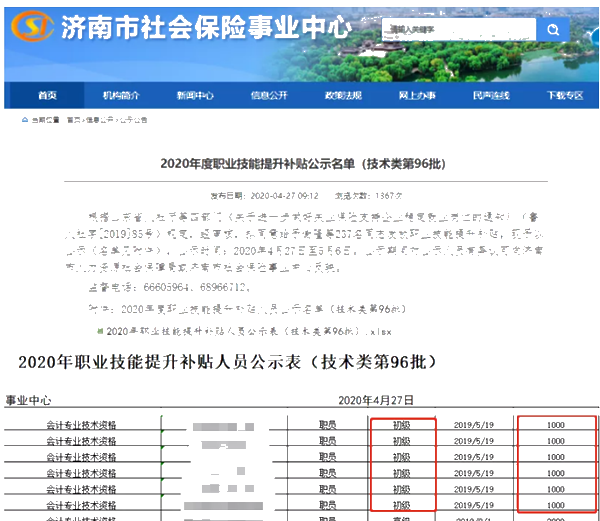Open the 信息公开 navigation tab
Image resolution: width=600 pixels, height=521 pixels.
point(269,95)
